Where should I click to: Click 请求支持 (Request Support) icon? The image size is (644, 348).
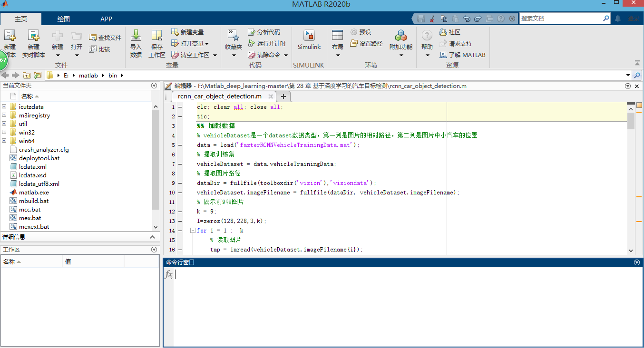click(443, 43)
